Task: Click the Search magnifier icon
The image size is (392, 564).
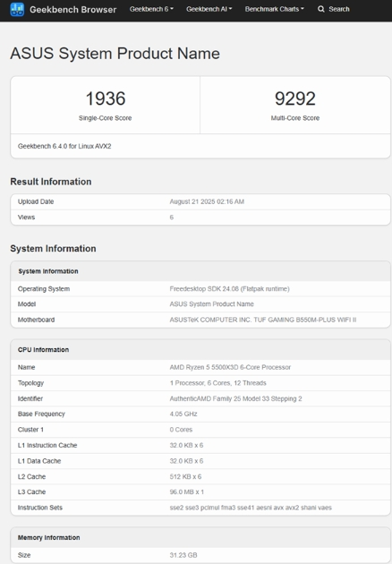Action: 320,9
